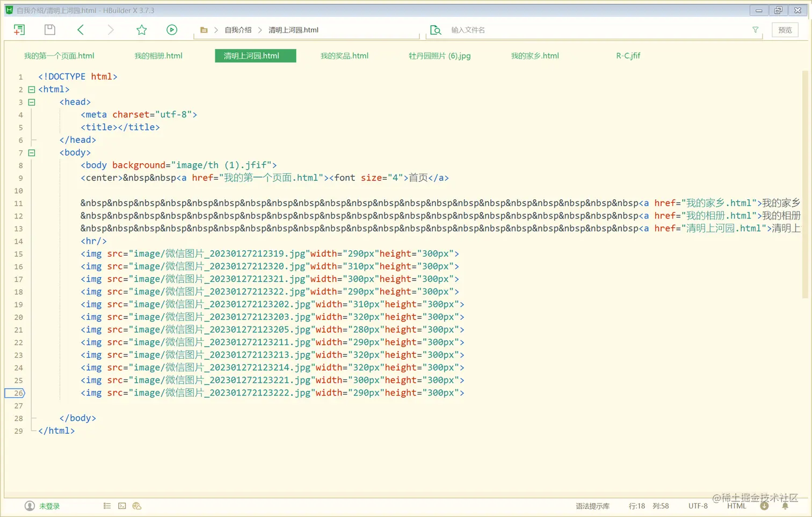Click 自我介绍 in the breadcrumb path
Image resolution: width=812 pixels, height=517 pixels.
click(x=238, y=30)
